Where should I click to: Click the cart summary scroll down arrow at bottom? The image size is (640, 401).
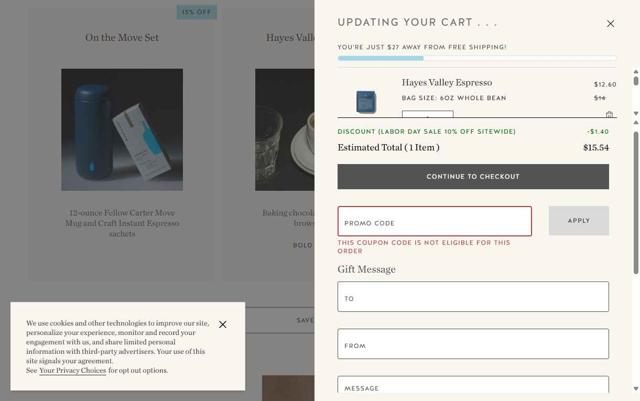[636, 389]
